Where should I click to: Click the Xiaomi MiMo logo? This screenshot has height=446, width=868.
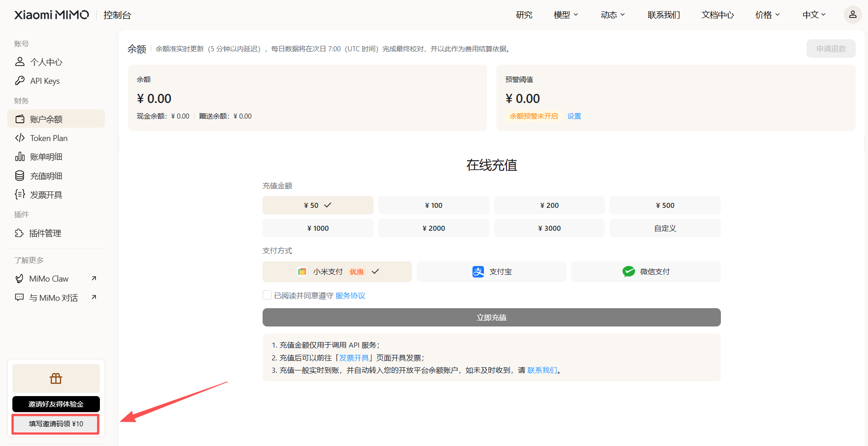52,15
